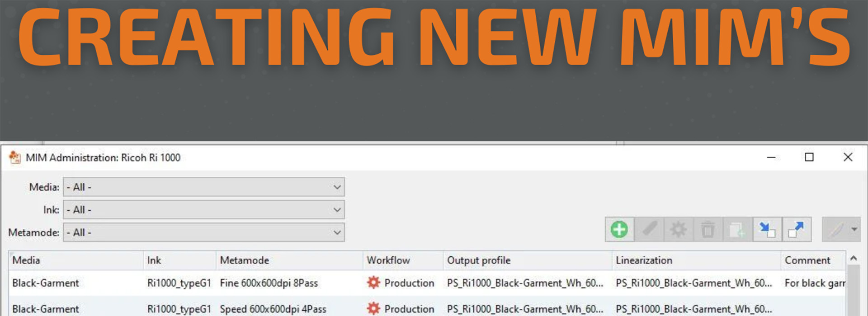Click the Fine 600x600dpi 8Pass metamode cell
The height and width of the screenshot is (316, 868).
pyautogui.click(x=269, y=283)
